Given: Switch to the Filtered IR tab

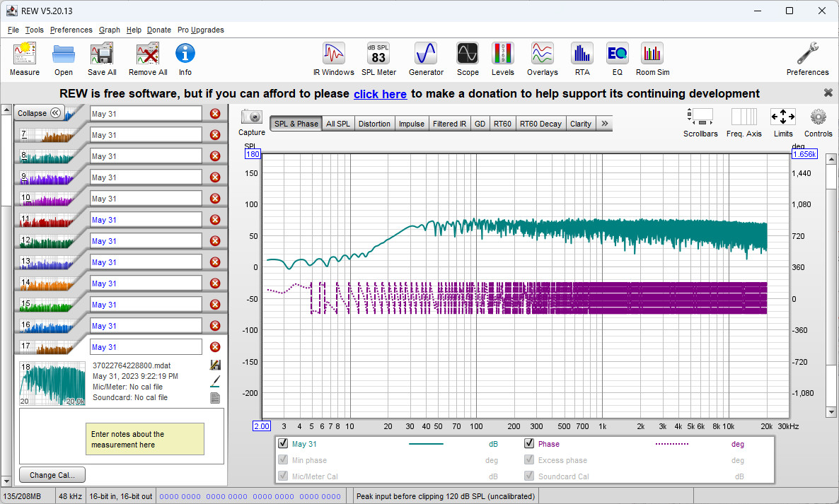Looking at the screenshot, I should click(449, 124).
